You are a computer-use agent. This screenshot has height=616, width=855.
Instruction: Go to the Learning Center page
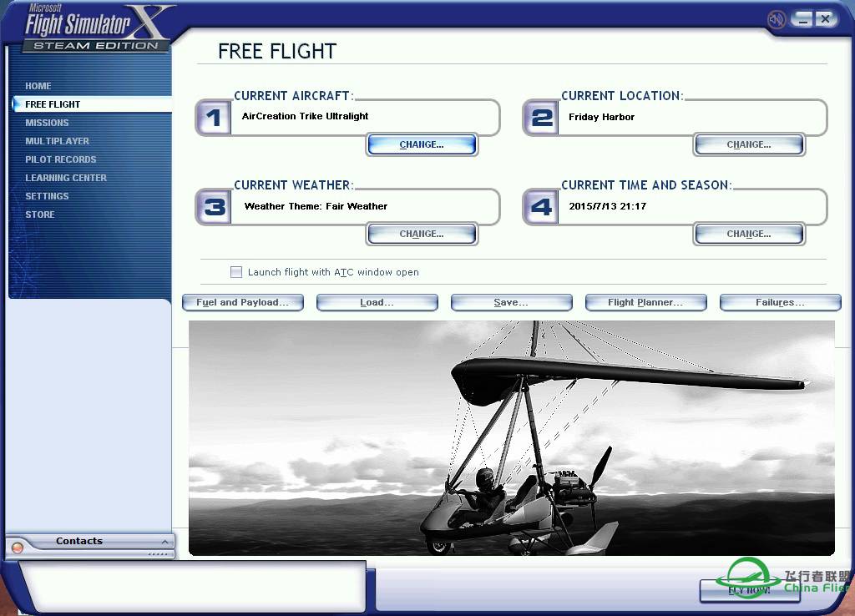click(66, 178)
